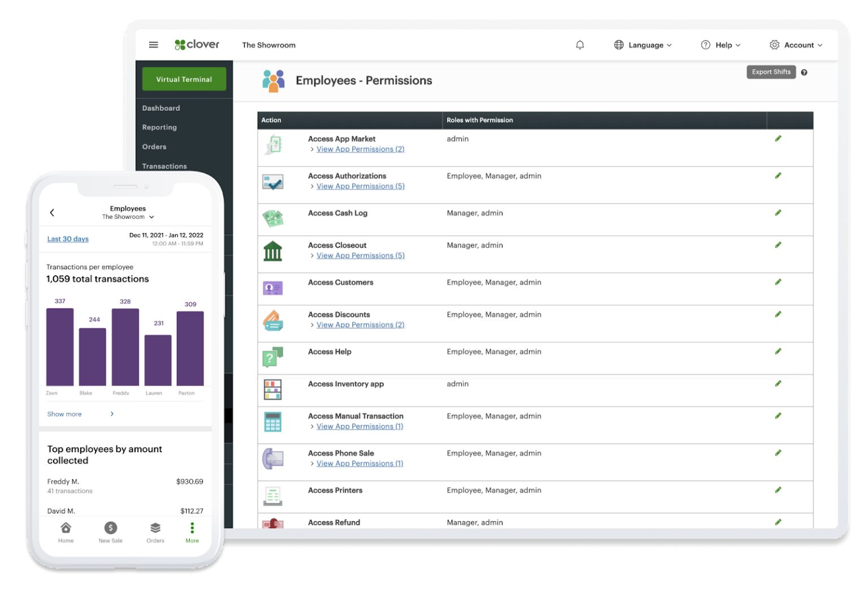Edit Access App Market permission pencil icon
Image resolution: width=868 pixels, height=589 pixels.
(x=778, y=138)
